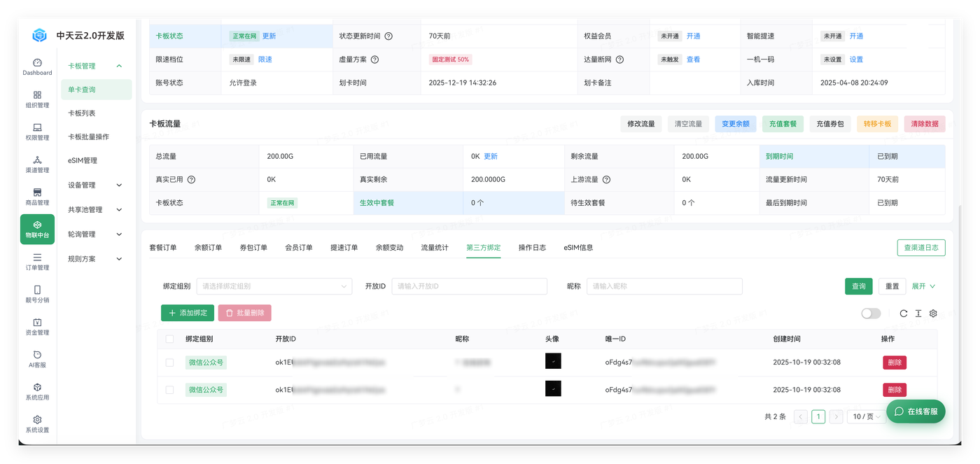This screenshot has height=464, width=980.
Task: Click the green 查询 button
Action: [859, 286]
